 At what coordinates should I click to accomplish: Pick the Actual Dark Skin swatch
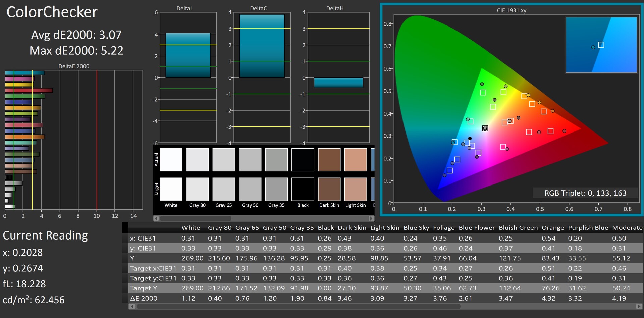(x=329, y=160)
